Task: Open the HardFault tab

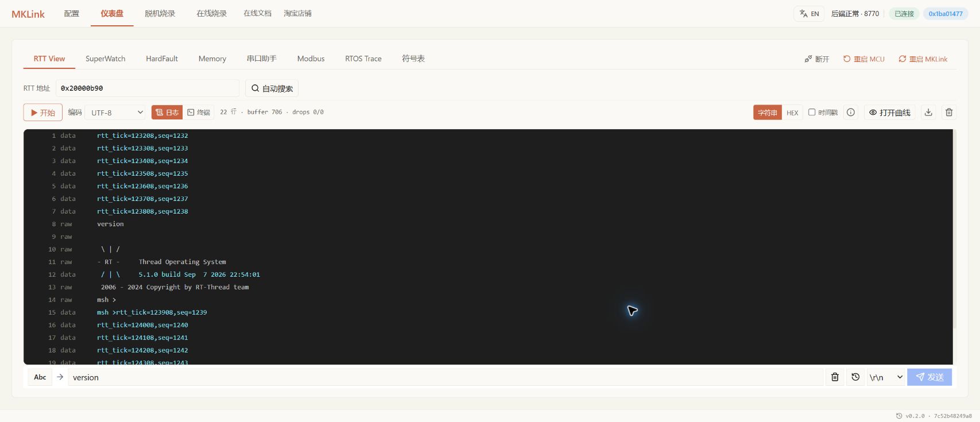Action: coord(162,59)
